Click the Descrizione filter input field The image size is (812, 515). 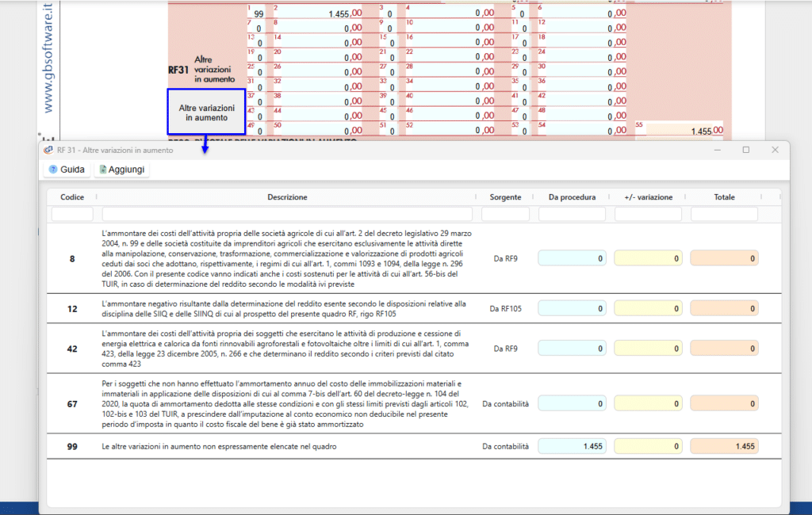click(287, 214)
